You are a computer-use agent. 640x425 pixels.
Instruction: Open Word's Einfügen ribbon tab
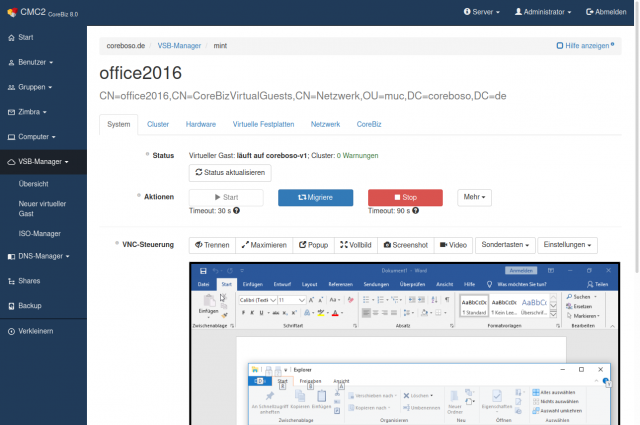pyautogui.click(x=253, y=284)
